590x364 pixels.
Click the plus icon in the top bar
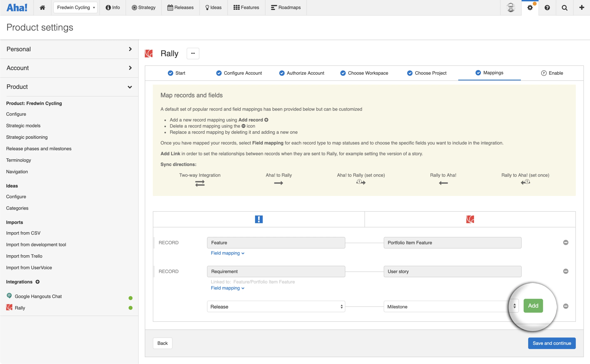click(x=581, y=7)
